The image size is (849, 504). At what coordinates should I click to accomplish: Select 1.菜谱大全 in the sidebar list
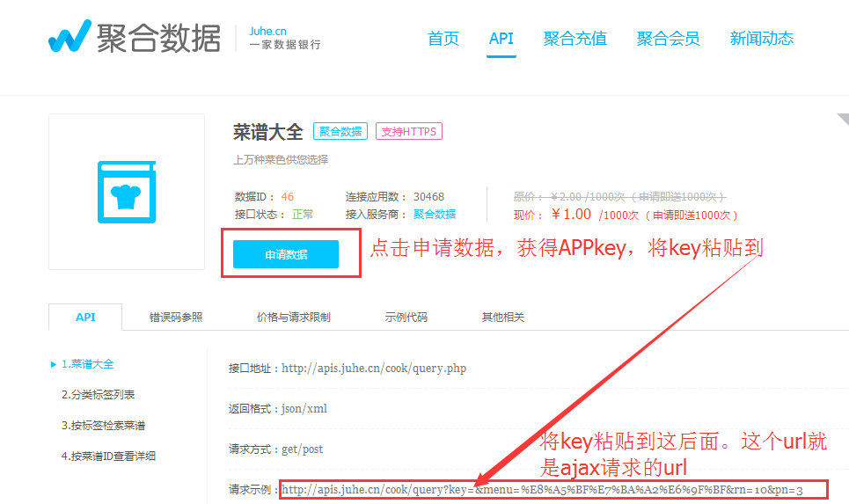coord(88,364)
